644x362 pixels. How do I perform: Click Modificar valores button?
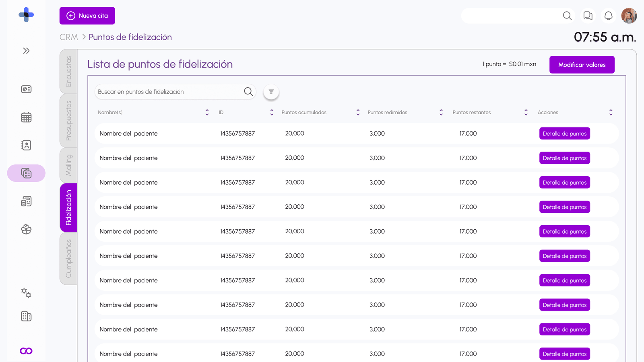[x=582, y=65]
